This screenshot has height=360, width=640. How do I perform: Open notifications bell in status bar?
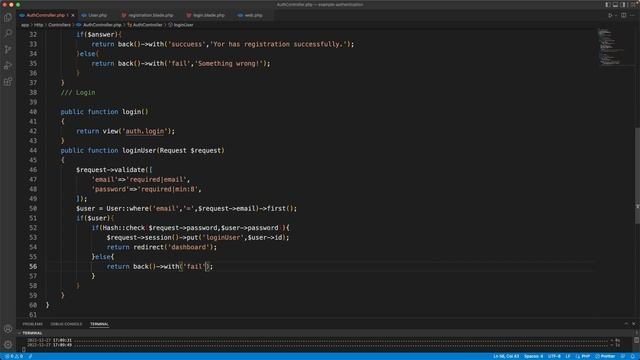[x=633, y=356]
